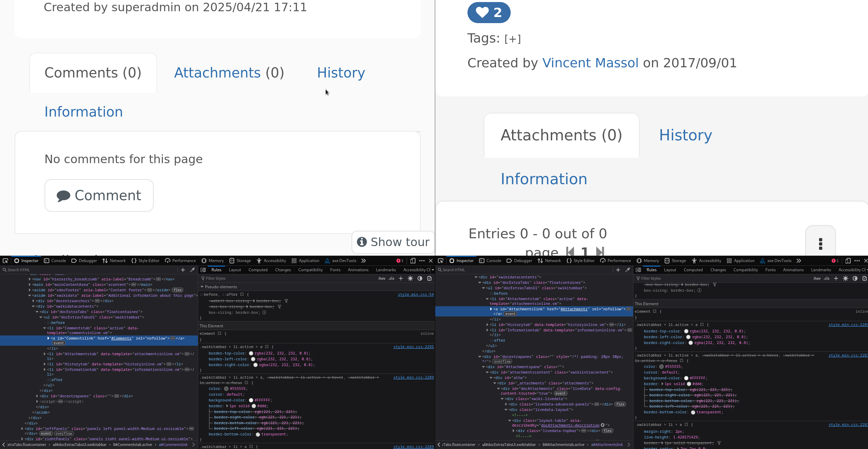Toggle print media simulation in left Rules
868x449 pixels.
[x=429, y=278]
